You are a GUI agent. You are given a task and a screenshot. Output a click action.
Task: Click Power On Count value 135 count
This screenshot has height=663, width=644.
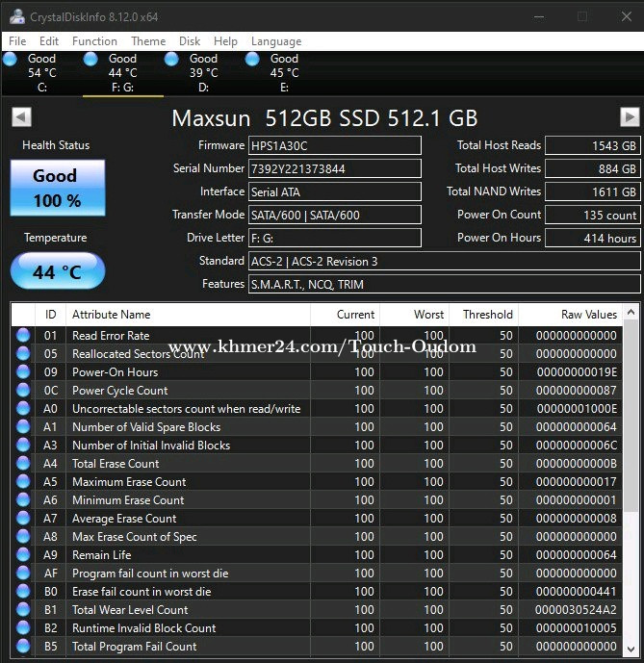[593, 215]
